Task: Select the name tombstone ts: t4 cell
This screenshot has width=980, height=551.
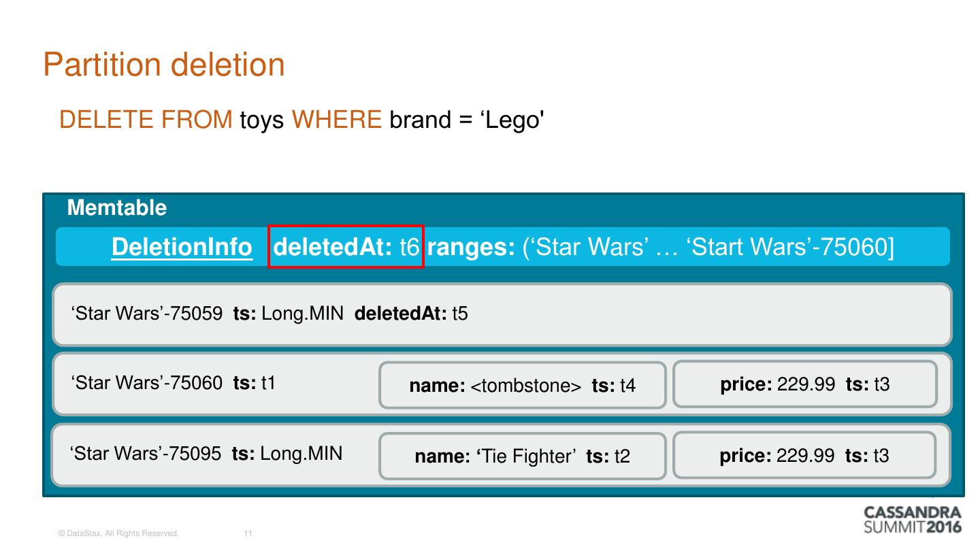Action: pos(522,386)
